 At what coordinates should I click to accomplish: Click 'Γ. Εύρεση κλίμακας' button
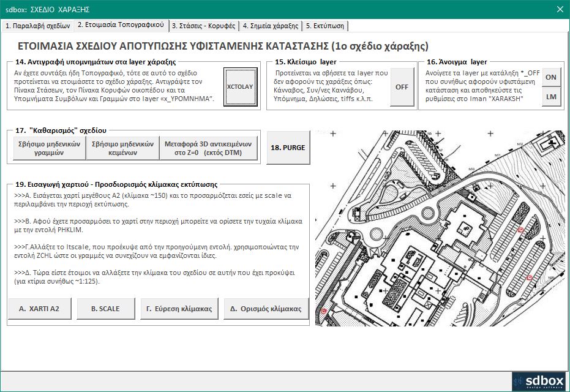pos(179,309)
